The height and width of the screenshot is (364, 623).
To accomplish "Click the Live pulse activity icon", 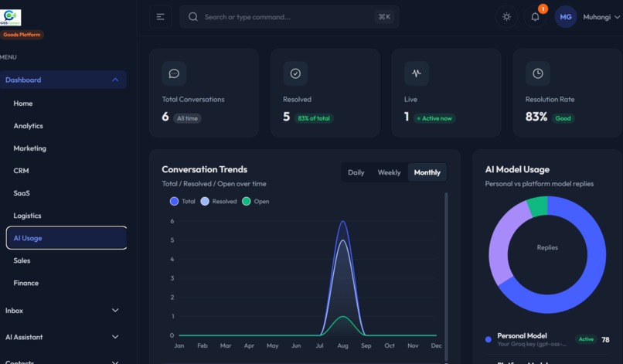I will 417,73.
